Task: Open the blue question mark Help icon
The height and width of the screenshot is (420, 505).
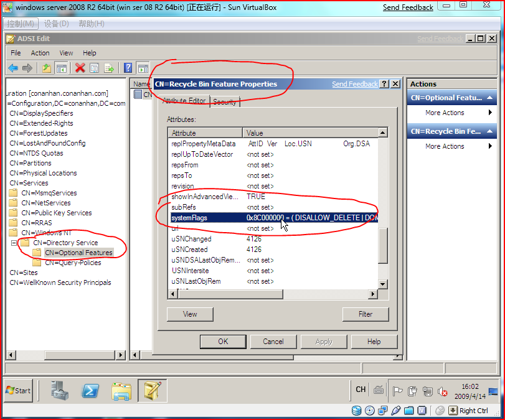Action: point(128,68)
